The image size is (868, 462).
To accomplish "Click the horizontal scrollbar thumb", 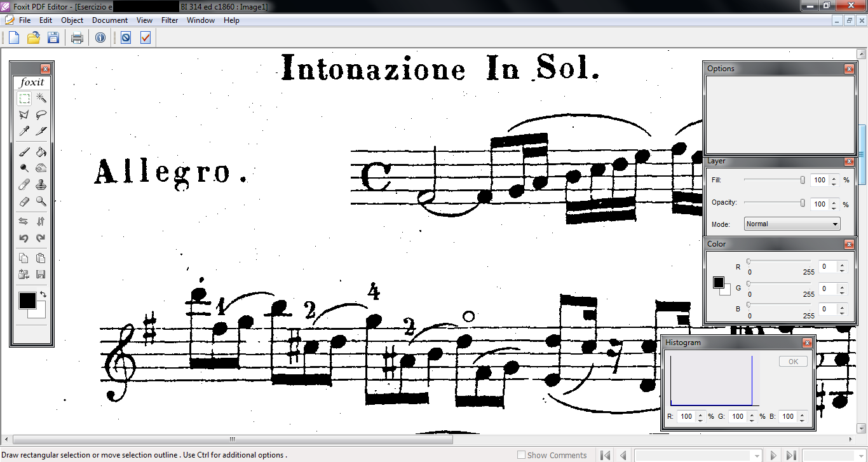I will (233, 439).
